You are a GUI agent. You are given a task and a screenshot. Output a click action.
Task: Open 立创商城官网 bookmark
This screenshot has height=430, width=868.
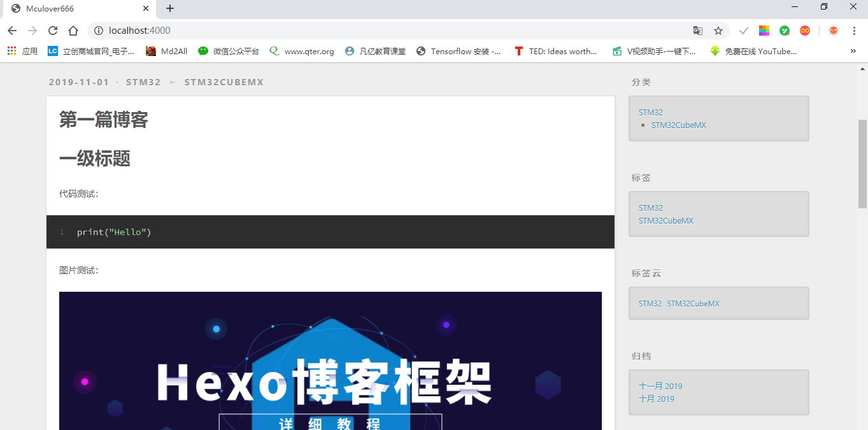[x=91, y=51]
